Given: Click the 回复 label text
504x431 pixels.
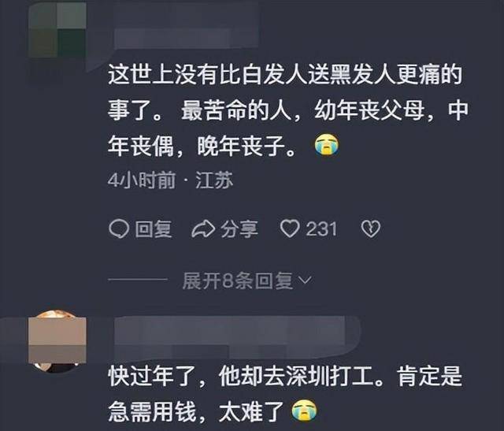Looking at the screenshot, I should pyautogui.click(x=154, y=229).
